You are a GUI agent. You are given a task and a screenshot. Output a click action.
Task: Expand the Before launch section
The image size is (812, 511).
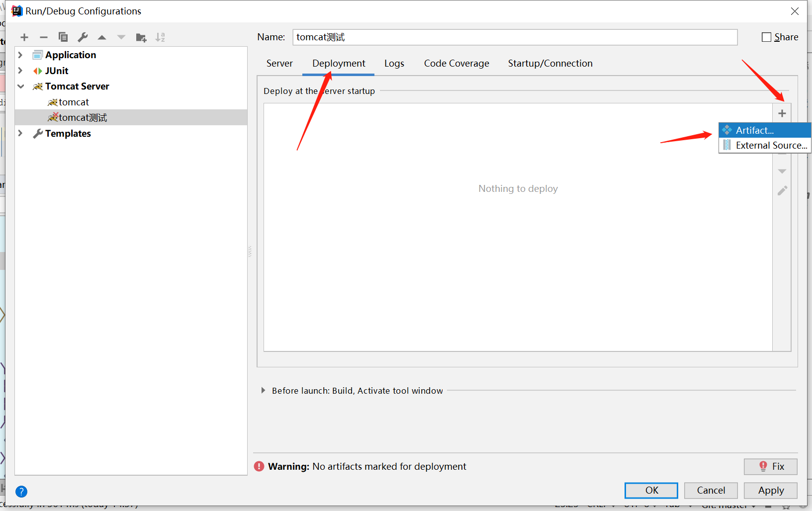263,391
